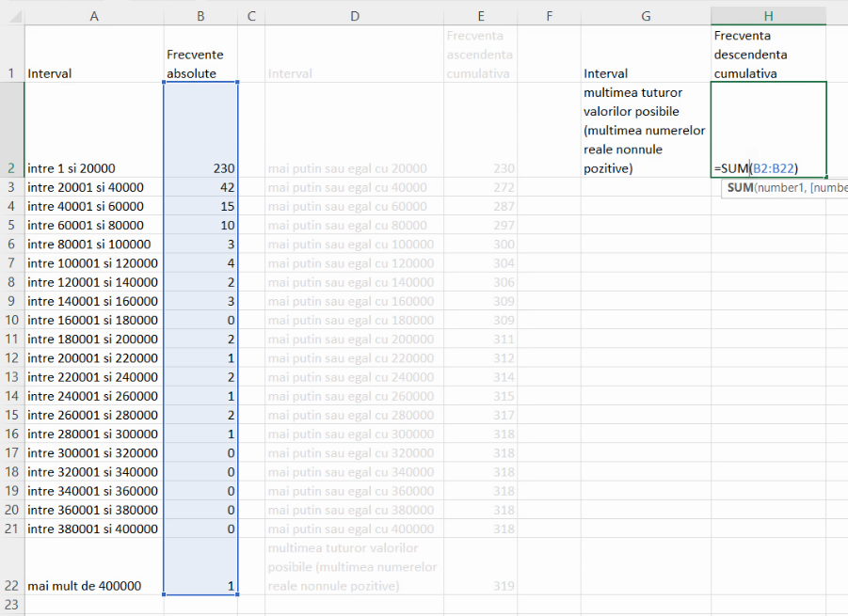Select column E header
Viewport: 848px width, 616px height.
[x=480, y=16]
